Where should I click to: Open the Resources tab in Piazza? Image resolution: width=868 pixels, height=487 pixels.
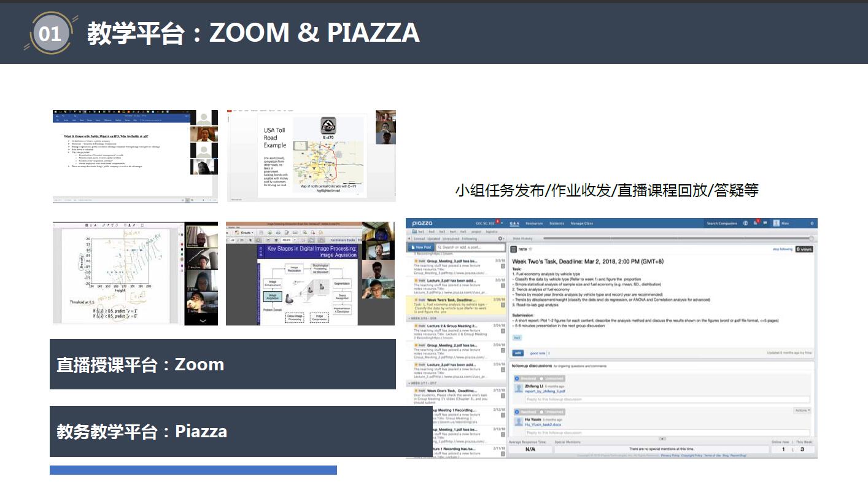click(x=534, y=224)
